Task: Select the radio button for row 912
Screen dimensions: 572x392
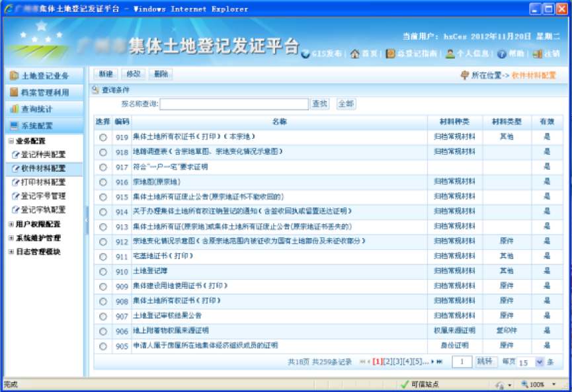Action: pos(102,241)
